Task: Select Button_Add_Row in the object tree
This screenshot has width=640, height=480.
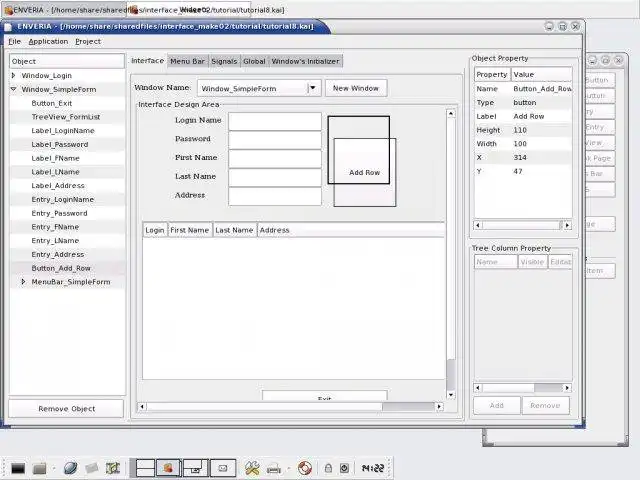Action: point(61,268)
